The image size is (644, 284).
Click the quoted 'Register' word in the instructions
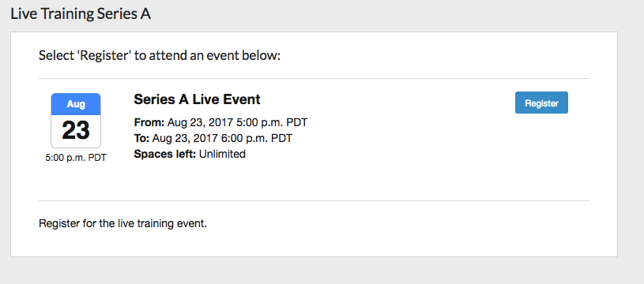coord(104,55)
